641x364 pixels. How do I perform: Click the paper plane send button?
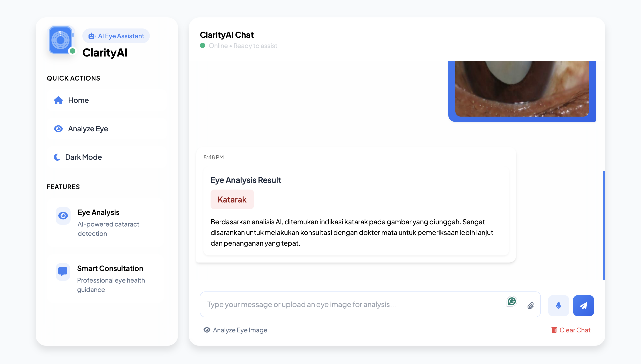(583, 305)
